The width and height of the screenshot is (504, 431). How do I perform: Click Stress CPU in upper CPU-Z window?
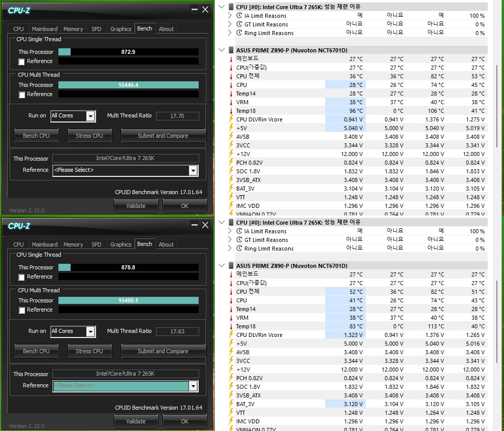(89, 136)
